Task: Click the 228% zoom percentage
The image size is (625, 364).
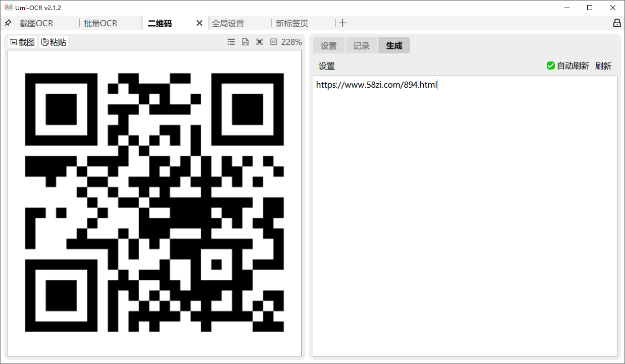Action: click(292, 42)
